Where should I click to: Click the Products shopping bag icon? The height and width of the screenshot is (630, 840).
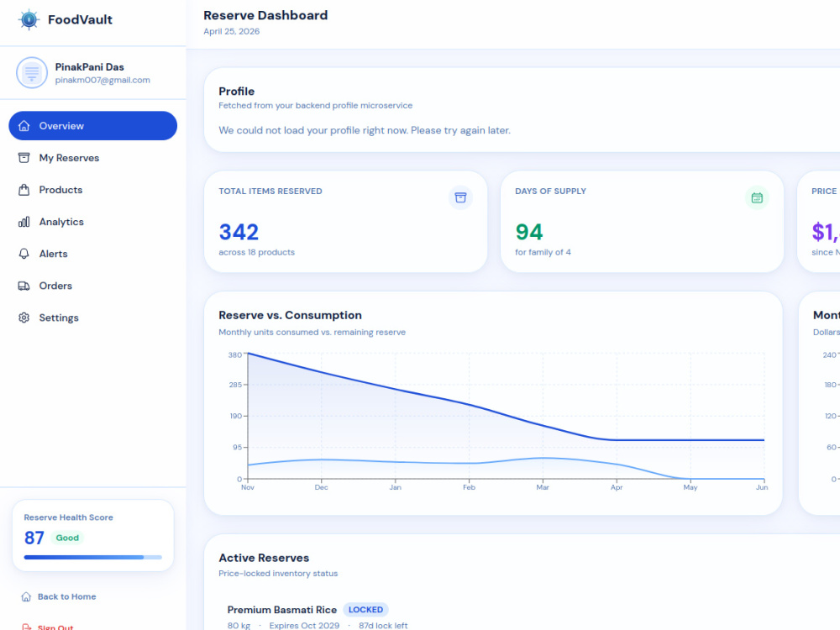(24, 190)
